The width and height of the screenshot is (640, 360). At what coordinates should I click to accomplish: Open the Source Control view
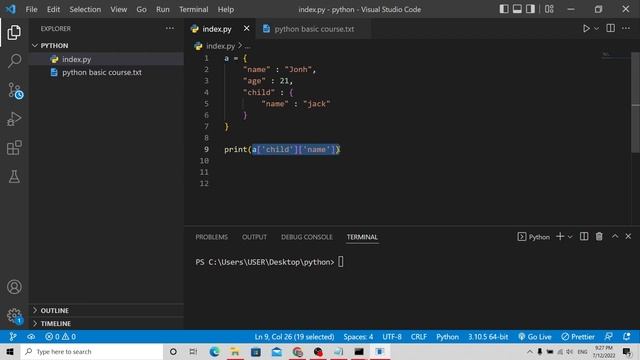pyautogui.click(x=15, y=91)
